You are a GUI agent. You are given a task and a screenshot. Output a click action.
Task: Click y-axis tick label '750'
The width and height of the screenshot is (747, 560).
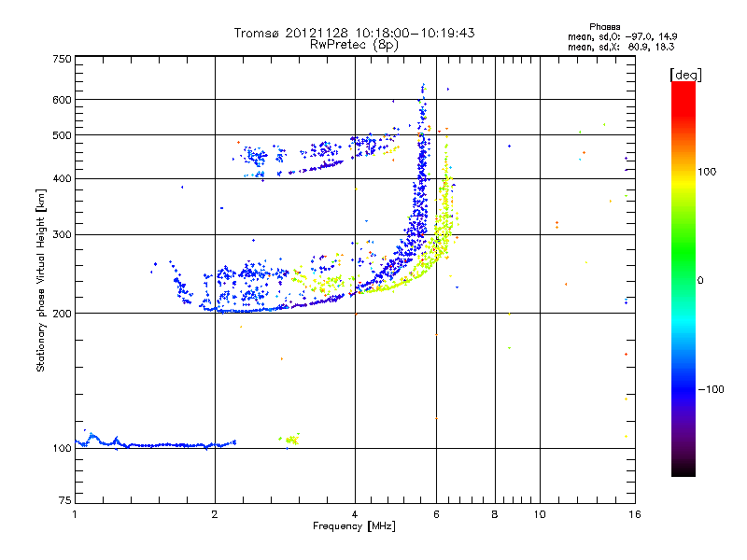coord(62,59)
